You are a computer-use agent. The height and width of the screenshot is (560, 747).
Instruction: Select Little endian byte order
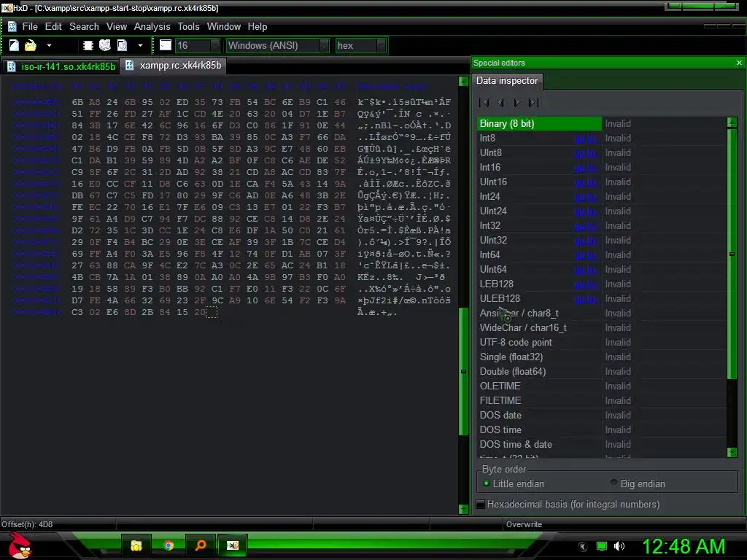click(x=514, y=484)
